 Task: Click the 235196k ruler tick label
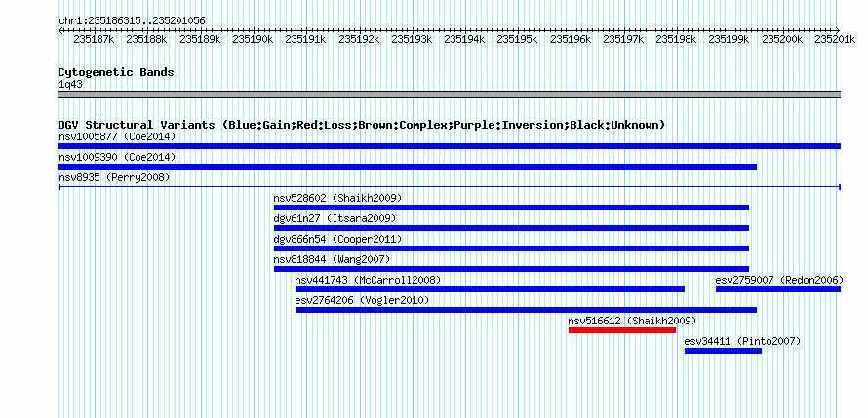(x=571, y=39)
